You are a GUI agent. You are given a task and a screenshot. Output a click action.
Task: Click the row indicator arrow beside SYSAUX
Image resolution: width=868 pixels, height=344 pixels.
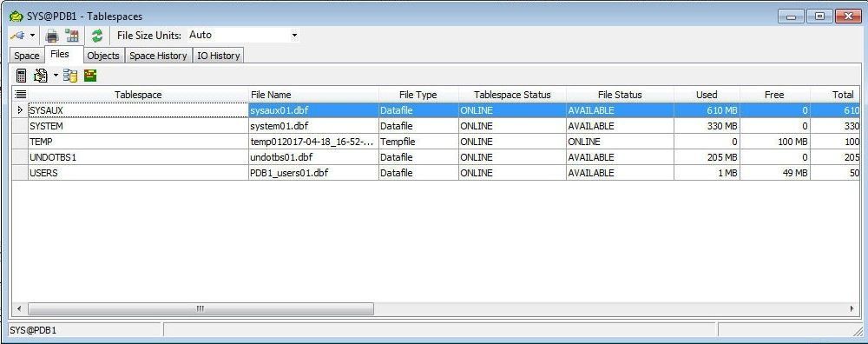20,110
